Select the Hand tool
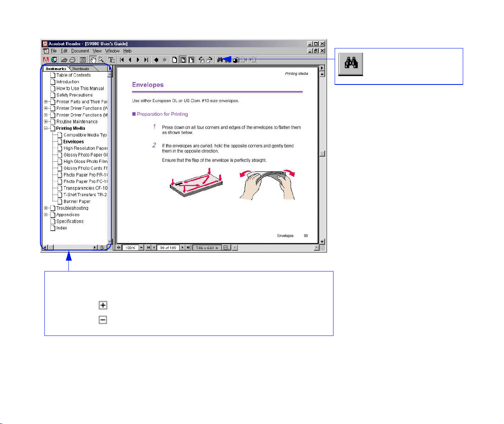 point(93,60)
